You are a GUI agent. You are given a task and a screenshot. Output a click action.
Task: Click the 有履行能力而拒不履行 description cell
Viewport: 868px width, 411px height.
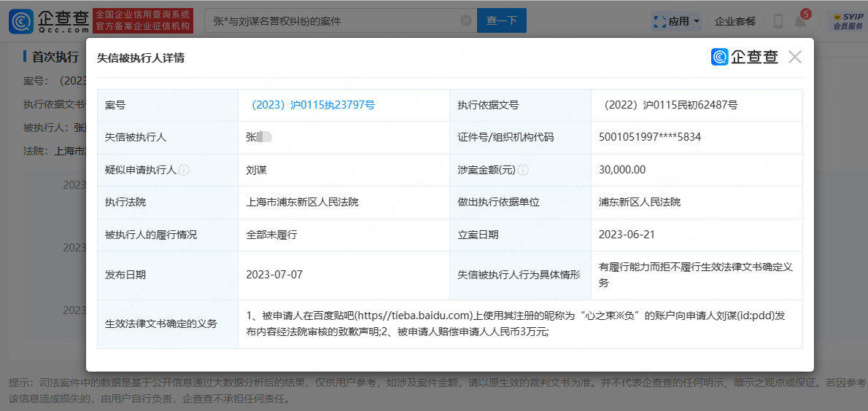(x=697, y=275)
